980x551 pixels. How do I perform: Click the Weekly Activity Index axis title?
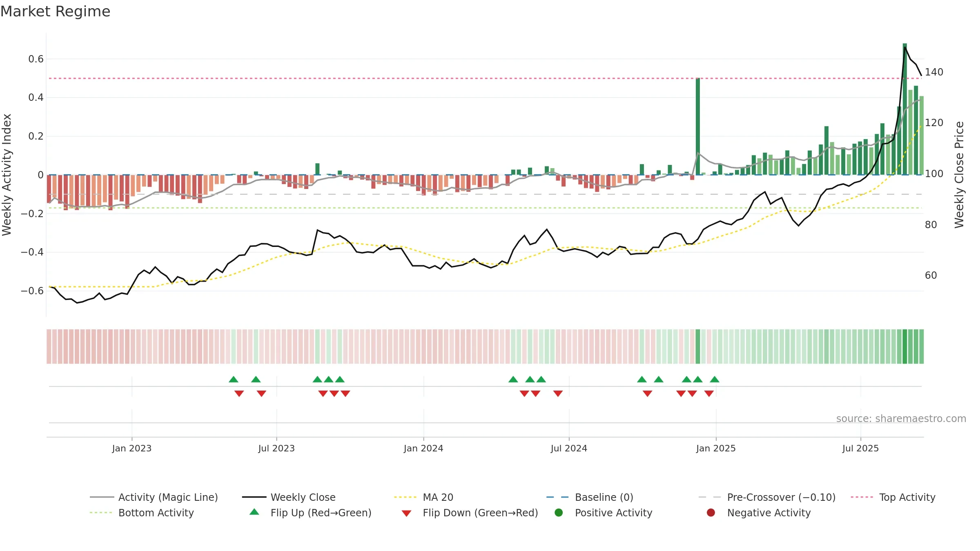tap(7, 175)
